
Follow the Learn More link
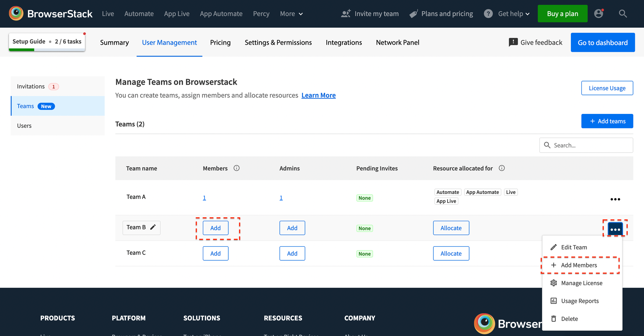(318, 95)
